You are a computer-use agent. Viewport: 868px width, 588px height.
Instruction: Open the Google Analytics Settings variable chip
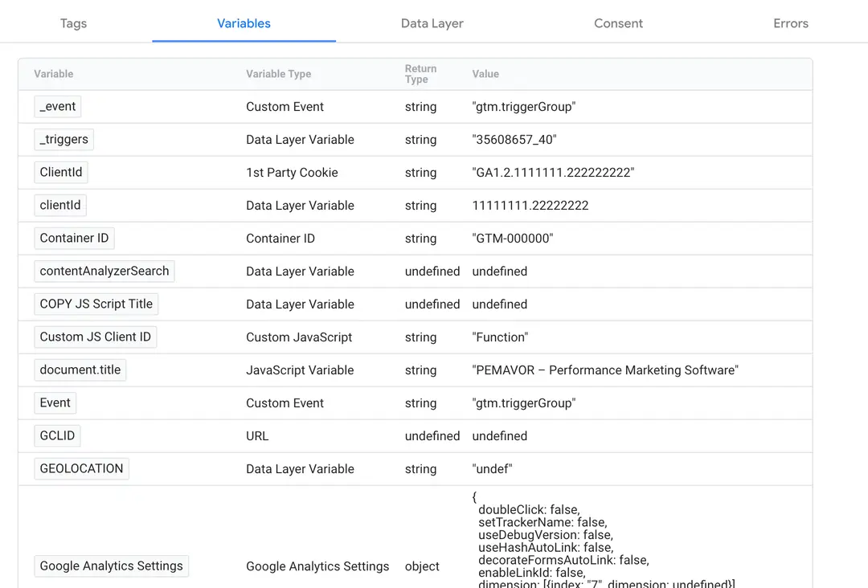[111, 566]
